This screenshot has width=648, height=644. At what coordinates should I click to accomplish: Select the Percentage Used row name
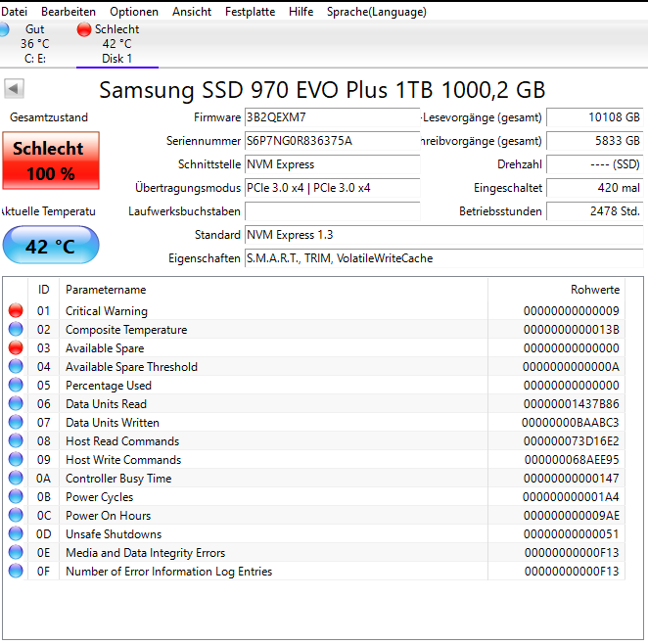click(x=109, y=386)
